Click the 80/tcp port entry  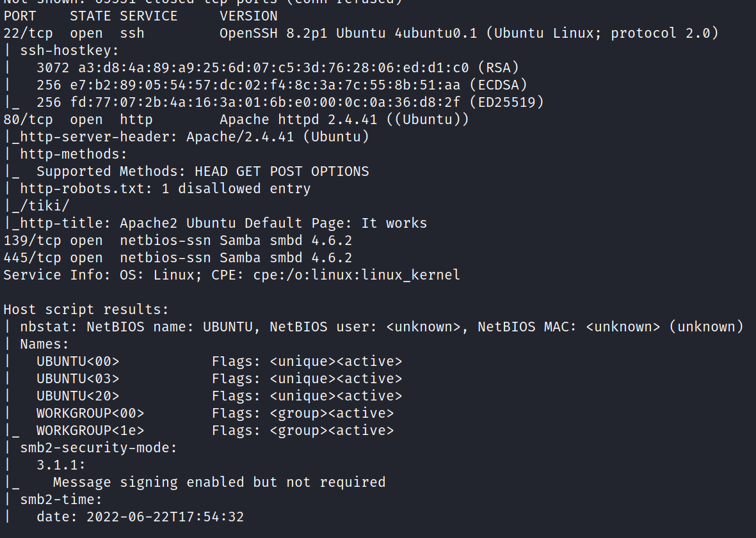coord(28,120)
